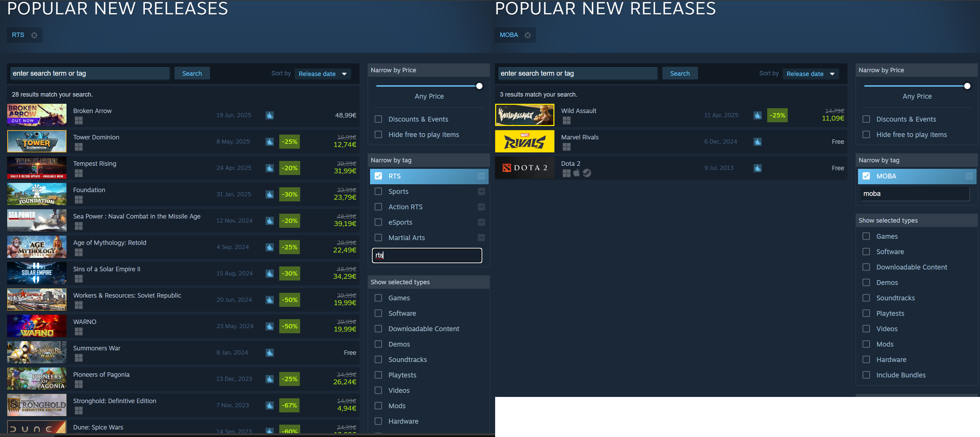Exclude the Martial Arts tag via minus icon
The width and height of the screenshot is (980, 437).
[481, 238]
